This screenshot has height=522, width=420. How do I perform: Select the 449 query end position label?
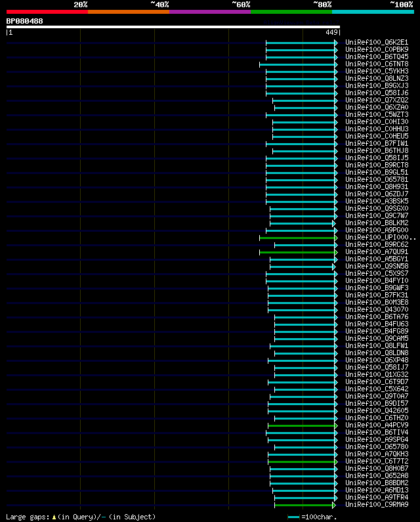[331, 32]
